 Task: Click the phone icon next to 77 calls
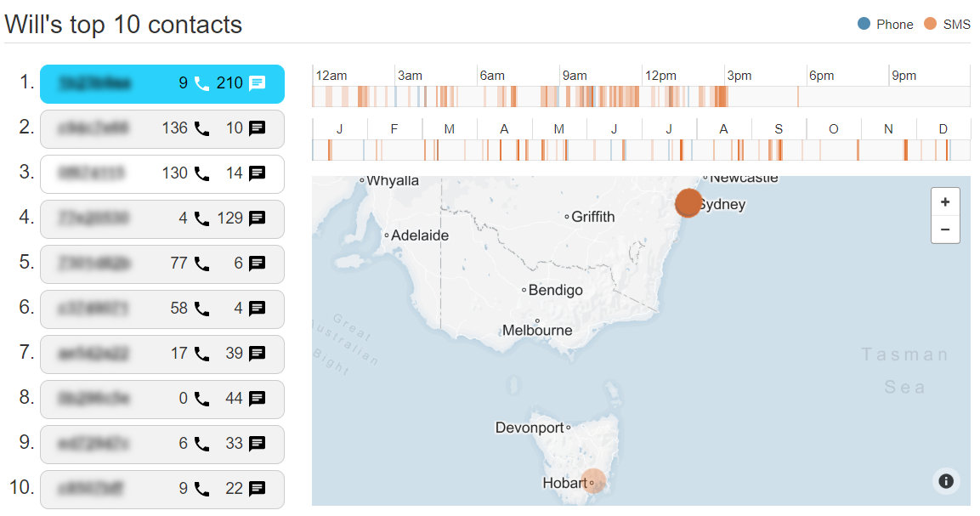pyautogui.click(x=201, y=264)
